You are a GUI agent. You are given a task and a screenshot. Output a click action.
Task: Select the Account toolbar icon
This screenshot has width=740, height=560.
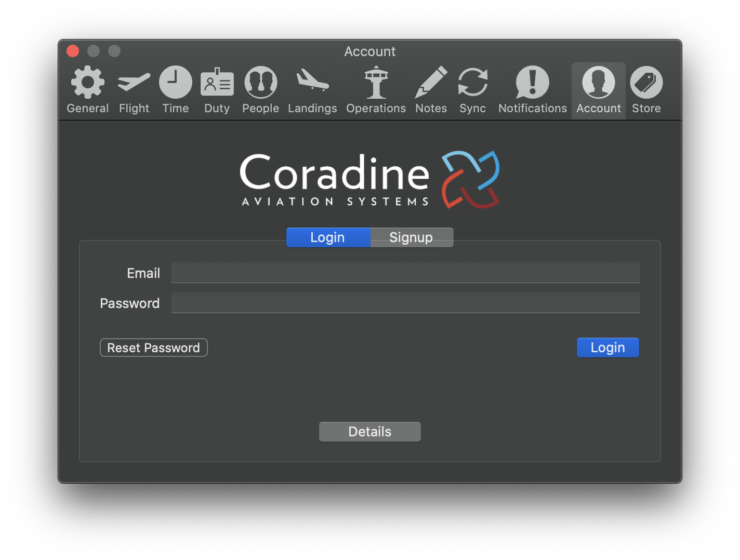pyautogui.click(x=599, y=82)
